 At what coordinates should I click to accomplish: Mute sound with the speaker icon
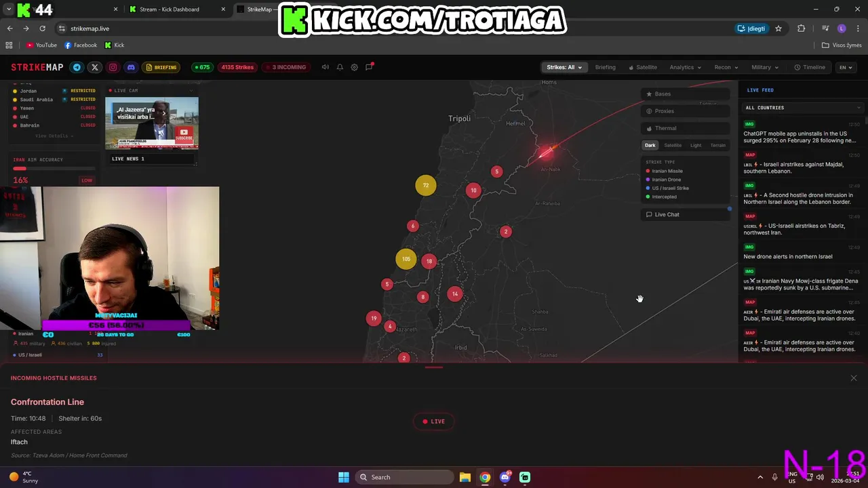(325, 67)
